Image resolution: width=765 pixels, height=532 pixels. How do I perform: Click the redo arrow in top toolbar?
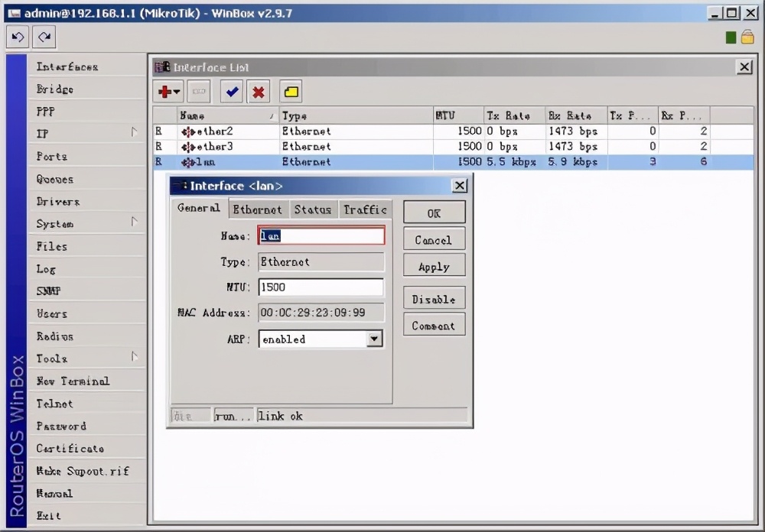[x=44, y=36]
